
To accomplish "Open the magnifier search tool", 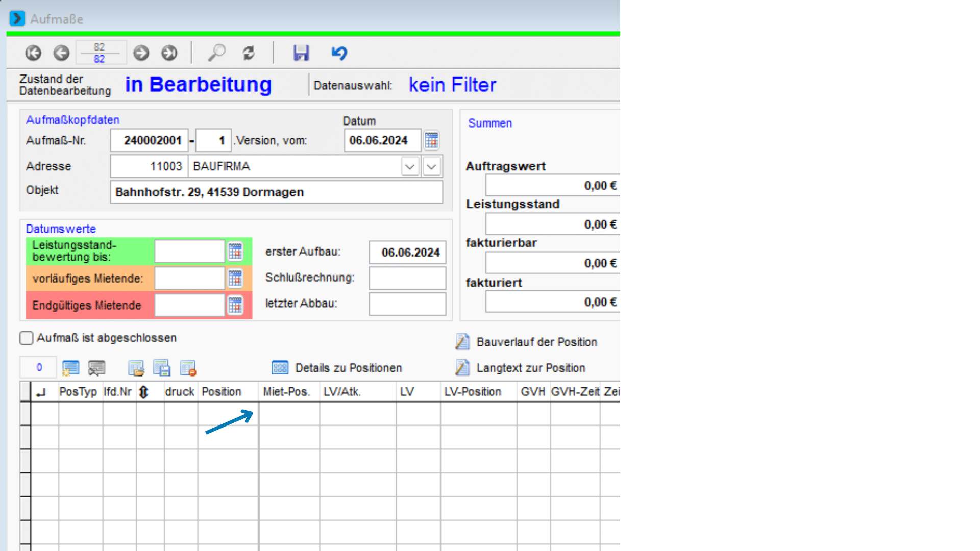I will click(217, 53).
